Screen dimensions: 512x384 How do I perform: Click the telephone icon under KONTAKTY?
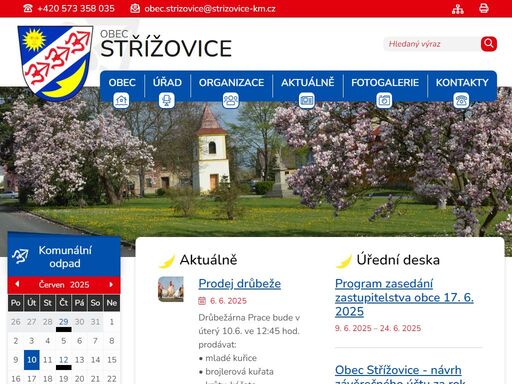coord(461,100)
